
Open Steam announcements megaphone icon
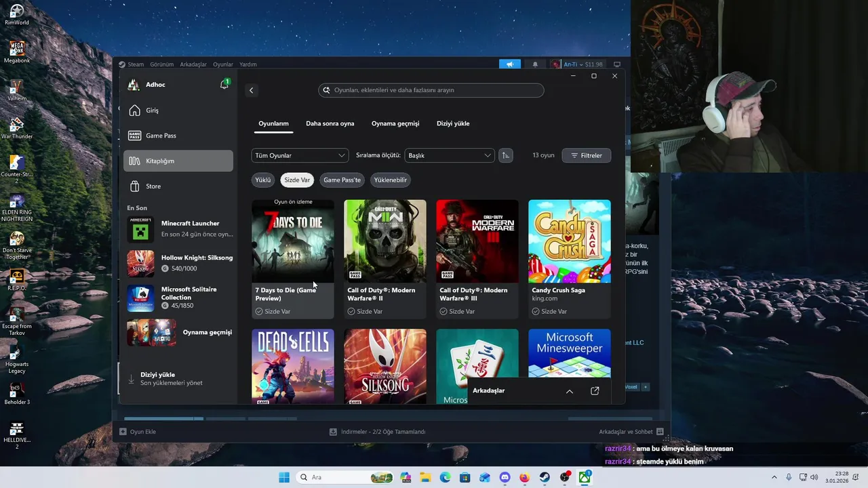pyautogui.click(x=509, y=64)
